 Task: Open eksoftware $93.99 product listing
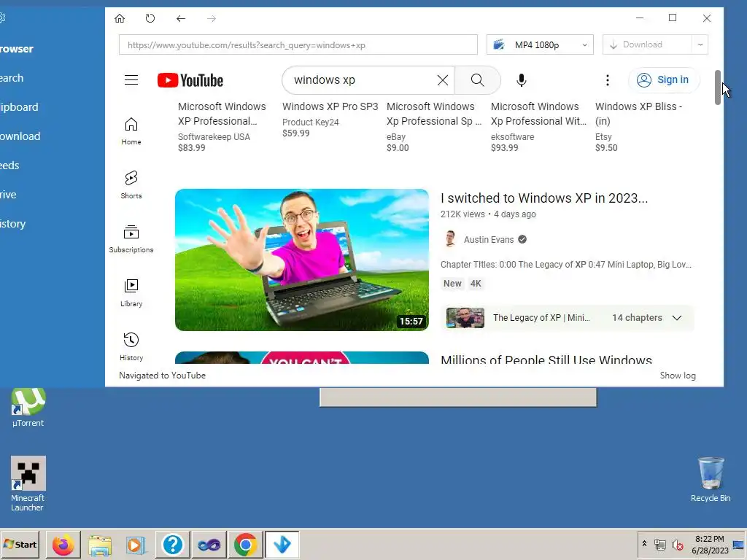pyautogui.click(x=538, y=127)
